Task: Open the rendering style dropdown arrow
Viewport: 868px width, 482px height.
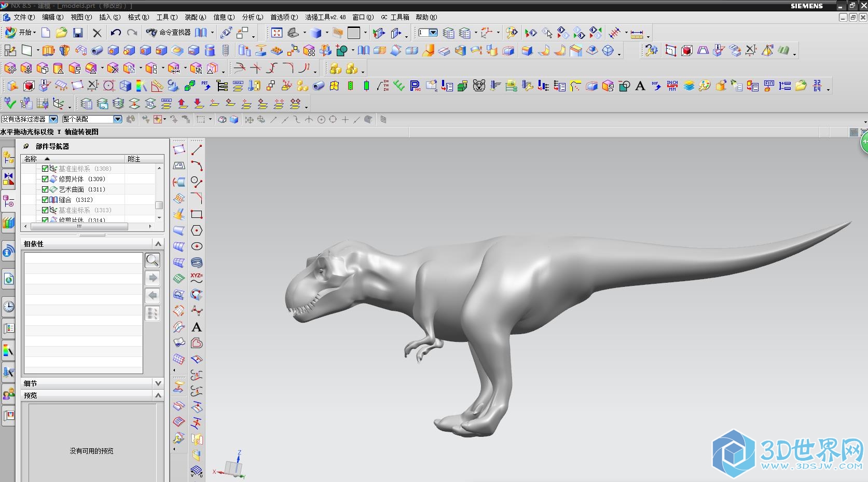Action: point(327,33)
